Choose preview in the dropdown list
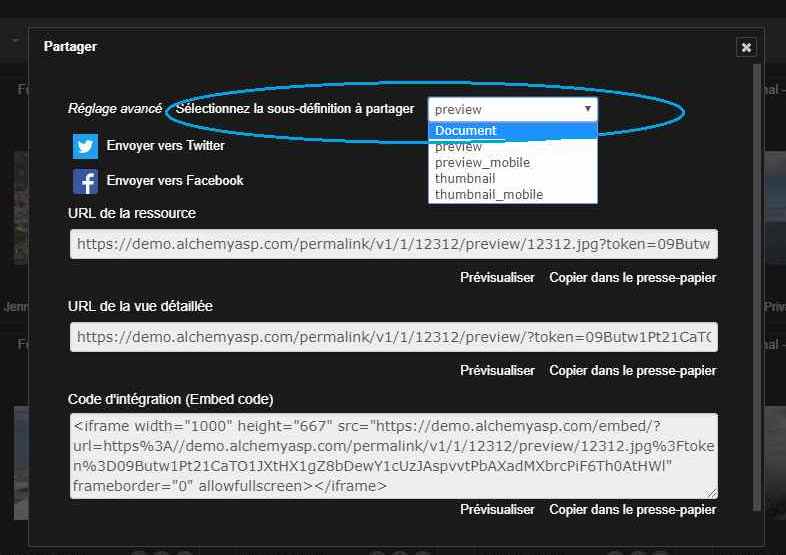Viewport: 786px width, 555px height. click(513, 147)
